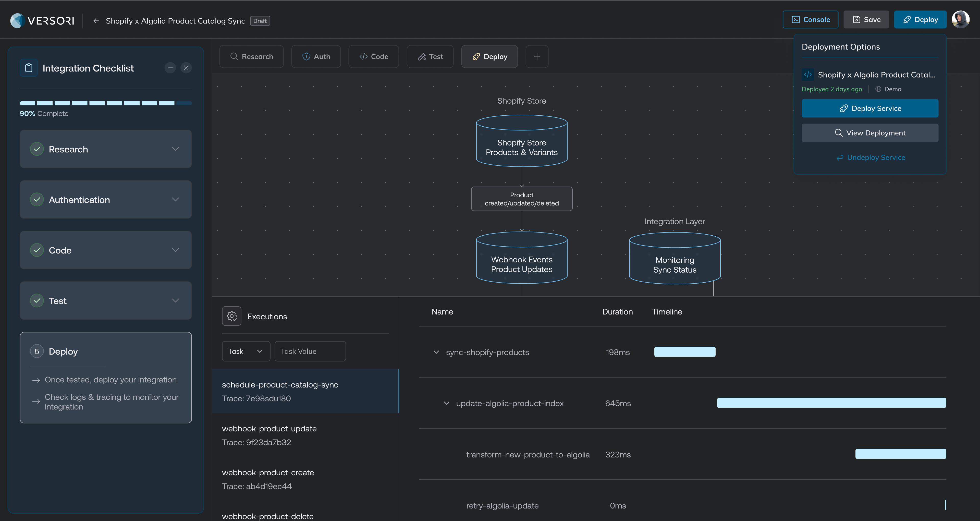Select the Deploy tab
Viewport: 980px width, 521px height.
point(489,57)
